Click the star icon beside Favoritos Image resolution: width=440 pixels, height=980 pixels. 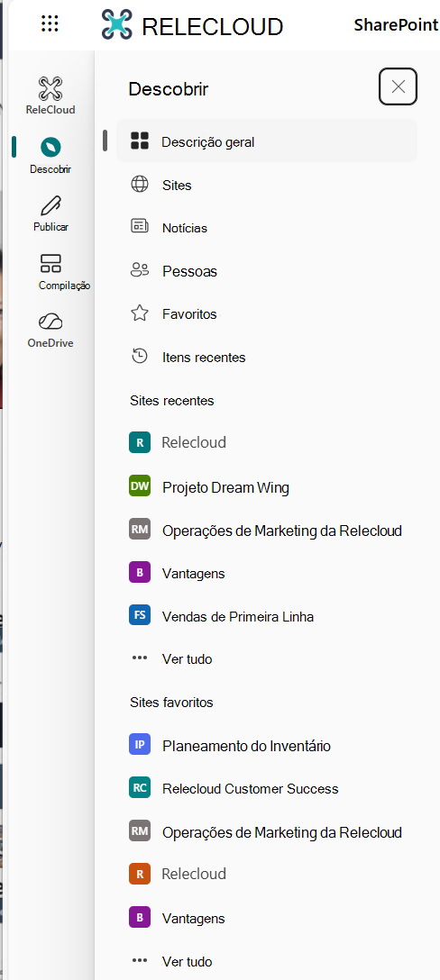coord(140,313)
